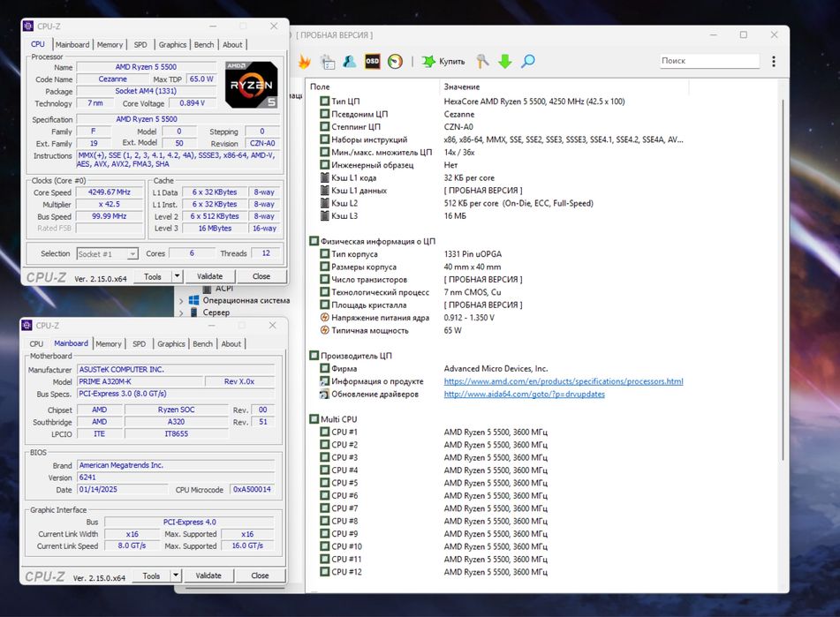Expand the Сервер tree node
Image resolution: width=840 pixels, height=617 pixels.
[x=182, y=312]
